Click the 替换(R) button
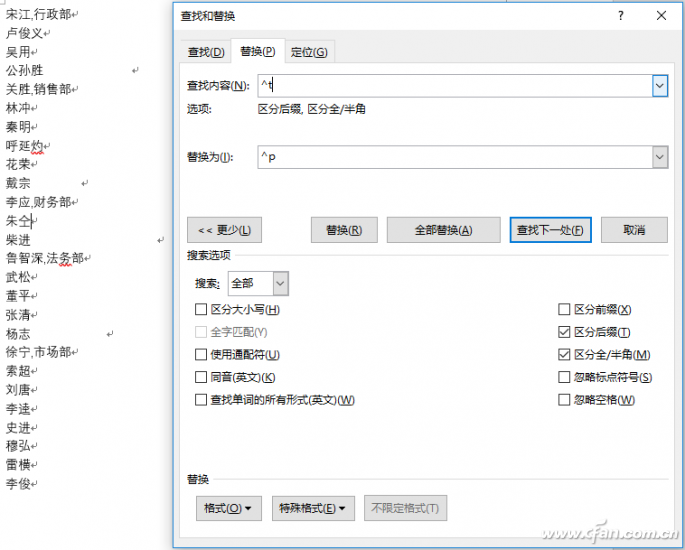The height and width of the screenshot is (550, 685). (344, 230)
